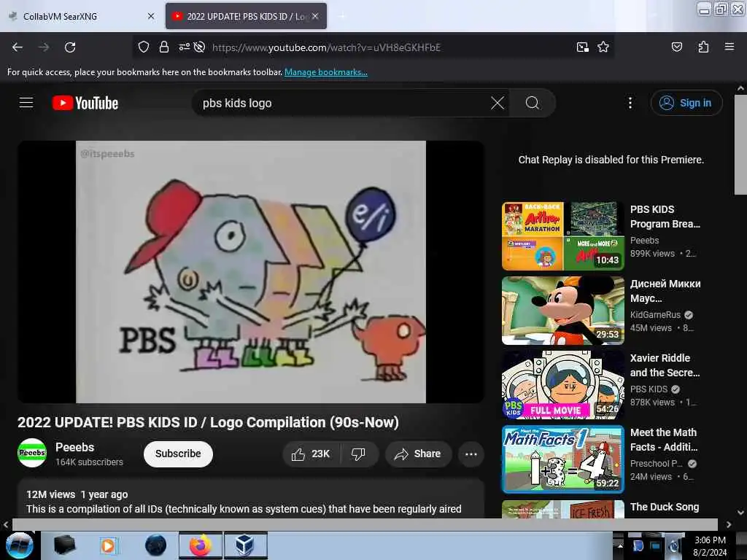The height and width of the screenshot is (560, 747).
Task: Switch to the CollabVM SearXNG tab
Action: click(x=82, y=16)
